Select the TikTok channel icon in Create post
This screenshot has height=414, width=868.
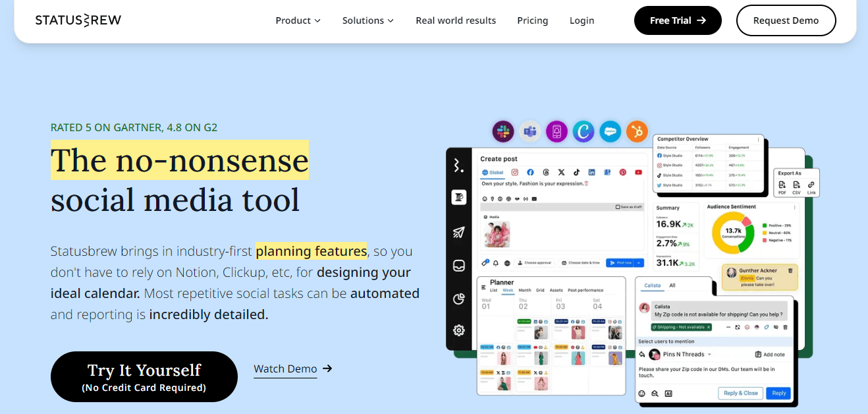pyautogui.click(x=576, y=172)
